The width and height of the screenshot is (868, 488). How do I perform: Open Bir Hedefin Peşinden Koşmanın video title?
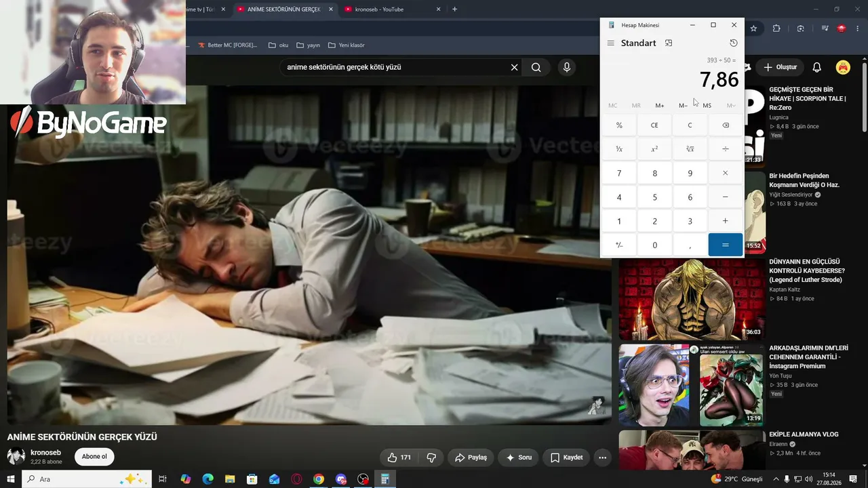click(804, 180)
